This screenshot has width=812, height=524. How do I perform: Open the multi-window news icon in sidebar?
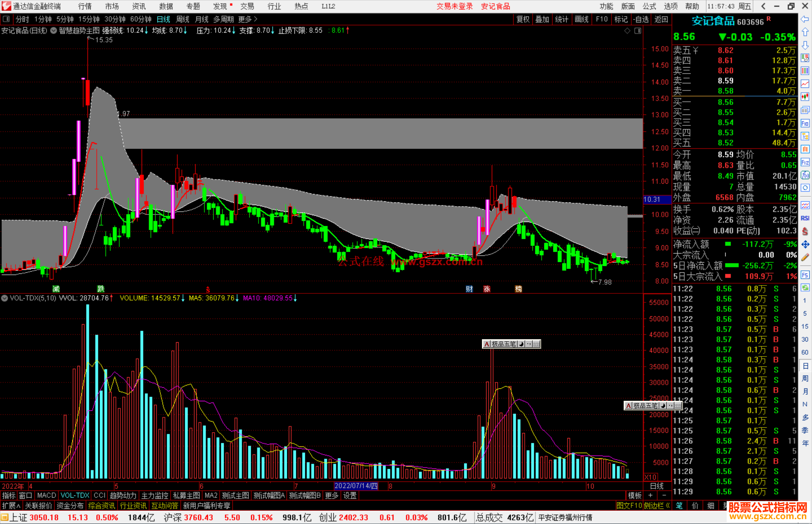click(x=805, y=110)
